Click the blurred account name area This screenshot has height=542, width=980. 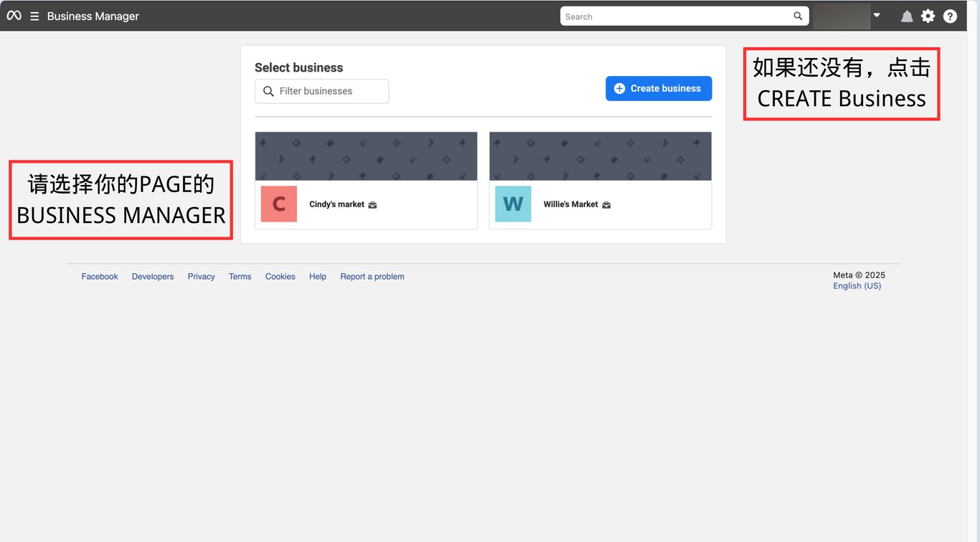tap(842, 16)
